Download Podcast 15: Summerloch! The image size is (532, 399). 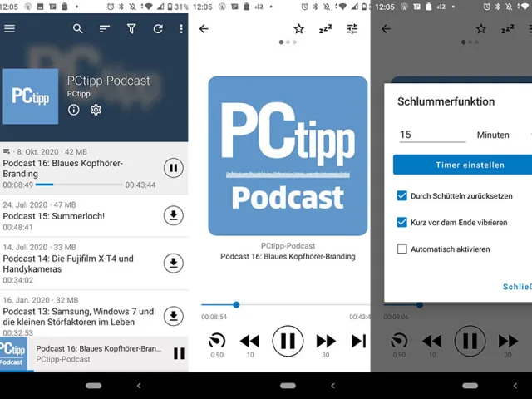(x=174, y=215)
